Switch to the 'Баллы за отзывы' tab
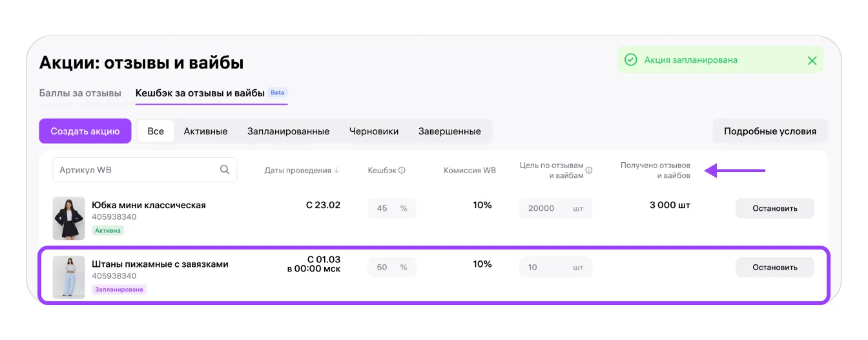This screenshot has width=868, height=340. 80,93
